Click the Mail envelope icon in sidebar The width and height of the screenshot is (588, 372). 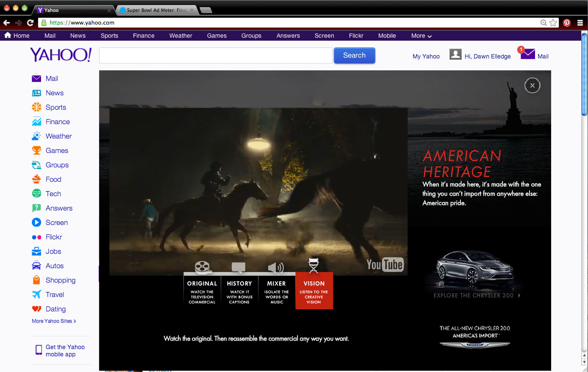[x=36, y=79]
